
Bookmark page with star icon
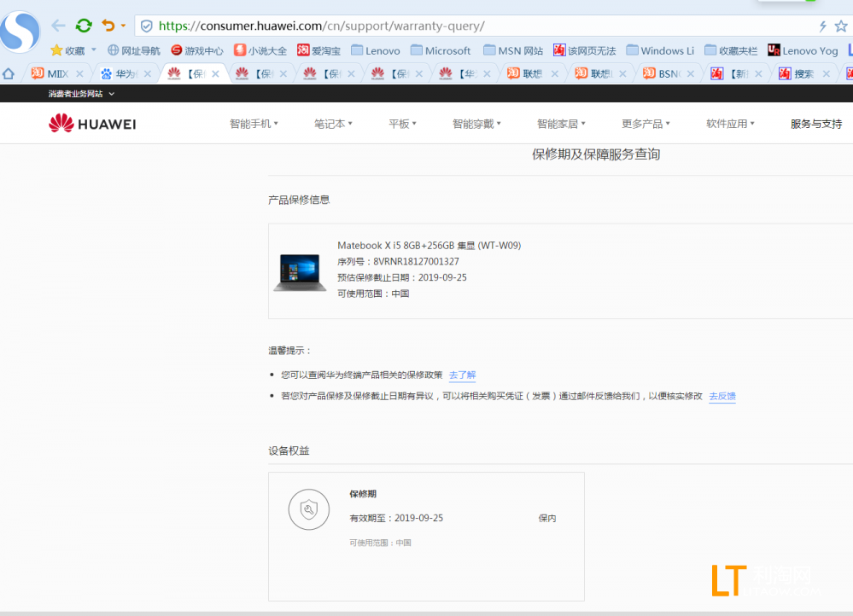tap(841, 26)
